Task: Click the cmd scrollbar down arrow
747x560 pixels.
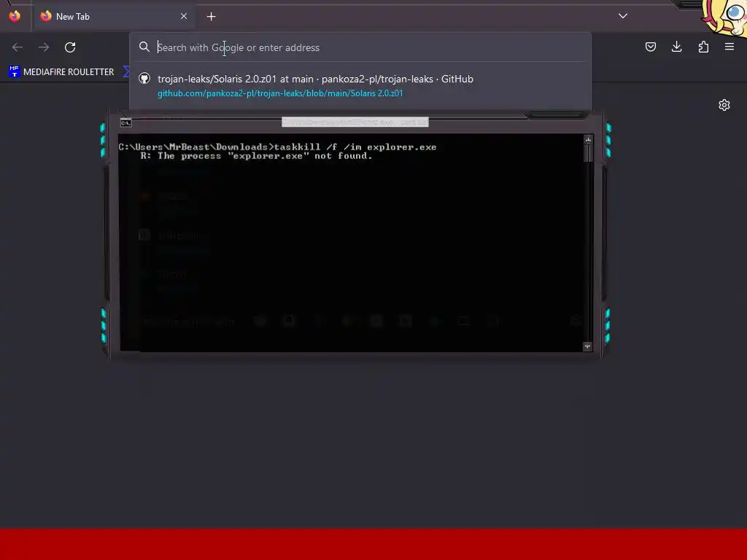Action: click(587, 346)
